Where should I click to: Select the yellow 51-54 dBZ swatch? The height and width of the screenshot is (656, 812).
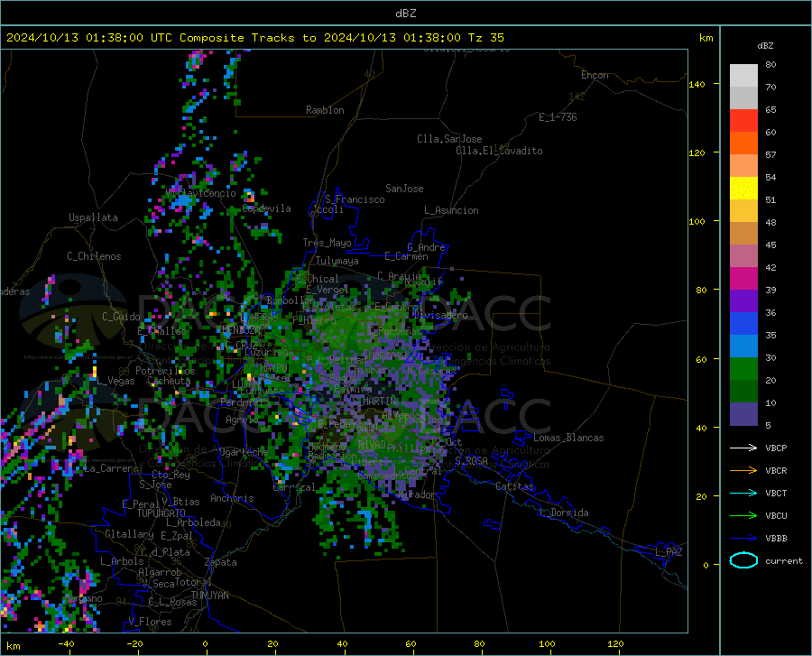743,189
